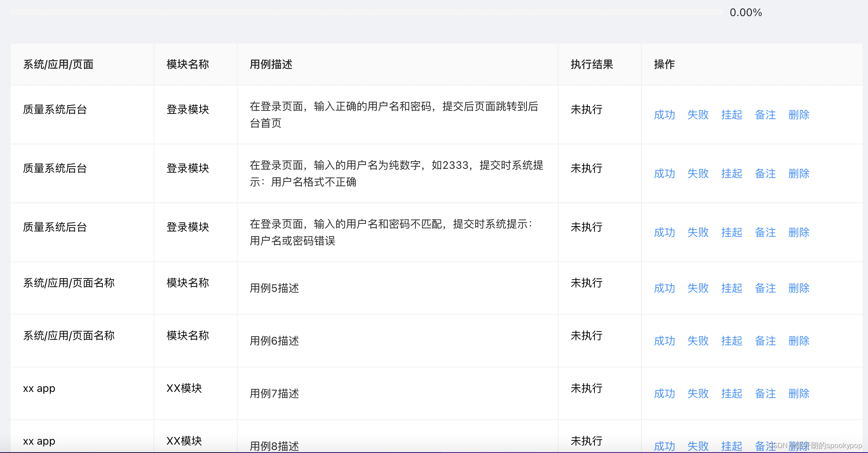Click 失败 on the 用例8描述 row
868x453 pixels.
click(x=698, y=445)
